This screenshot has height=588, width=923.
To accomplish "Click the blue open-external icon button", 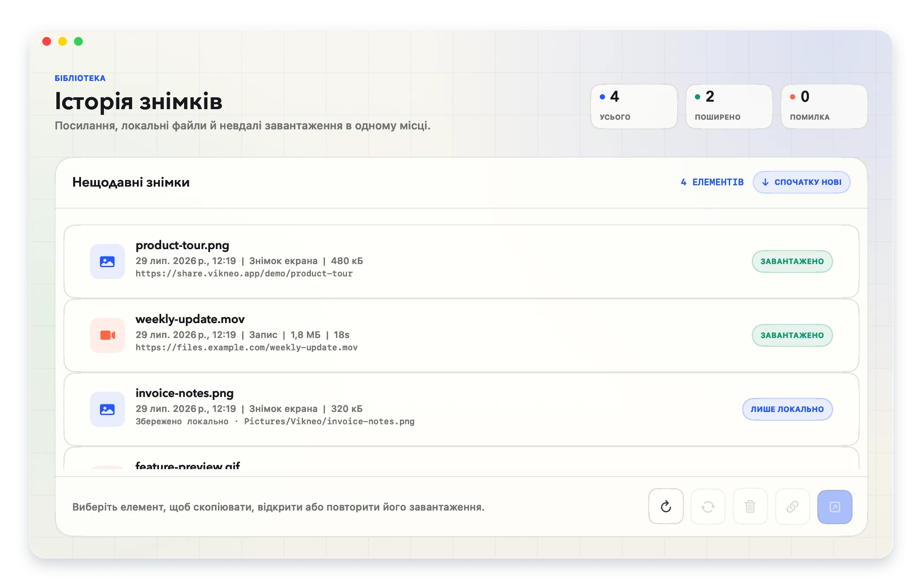I will (835, 507).
